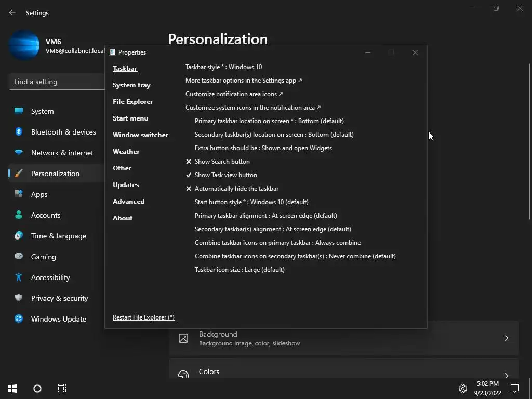Toggle Show Task view button option

(221, 175)
